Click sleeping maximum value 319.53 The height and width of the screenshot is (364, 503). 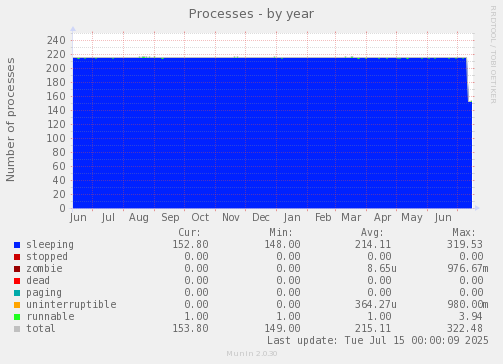pyautogui.click(x=465, y=245)
